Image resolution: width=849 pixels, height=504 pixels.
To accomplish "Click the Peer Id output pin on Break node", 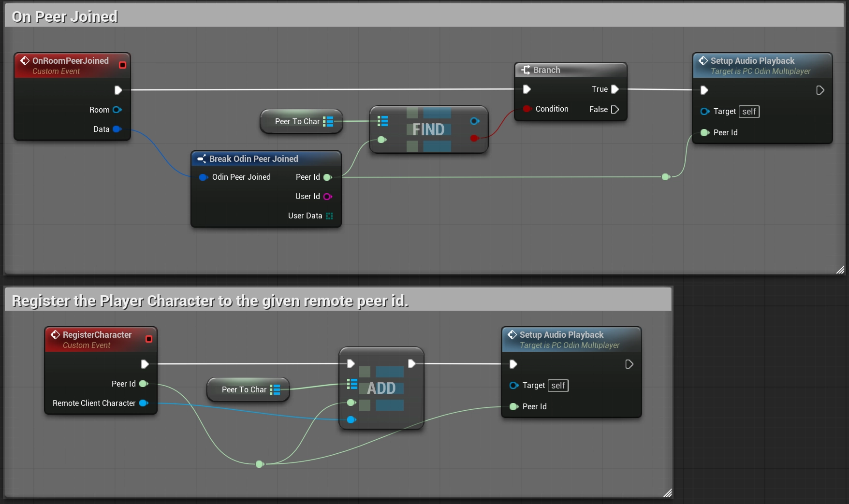I will coord(328,177).
